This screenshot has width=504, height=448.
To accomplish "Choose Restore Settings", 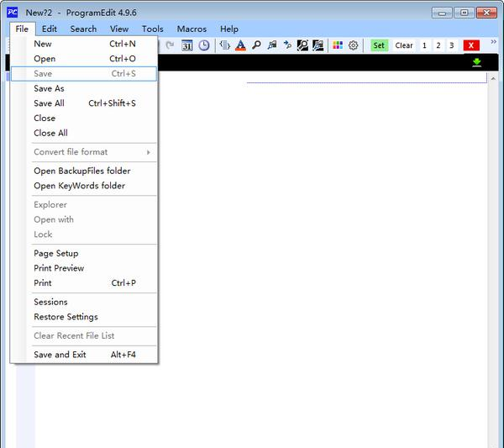I will click(x=84, y=317).
